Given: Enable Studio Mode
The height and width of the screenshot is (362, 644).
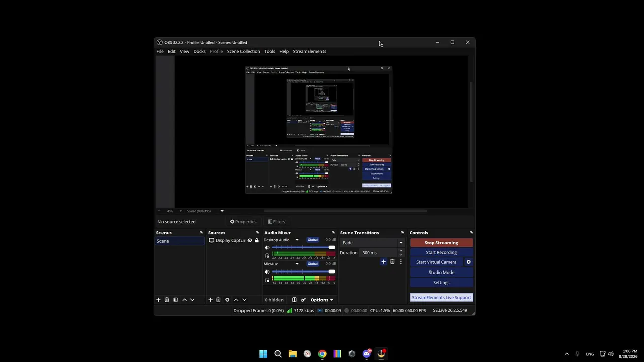Looking at the screenshot, I should (441, 272).
